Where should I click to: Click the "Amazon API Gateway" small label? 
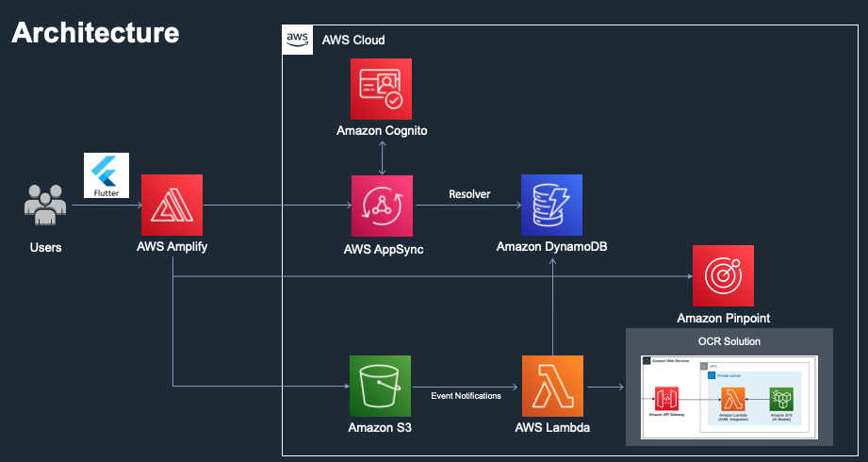pyautogui.click(x=666, y=414)
